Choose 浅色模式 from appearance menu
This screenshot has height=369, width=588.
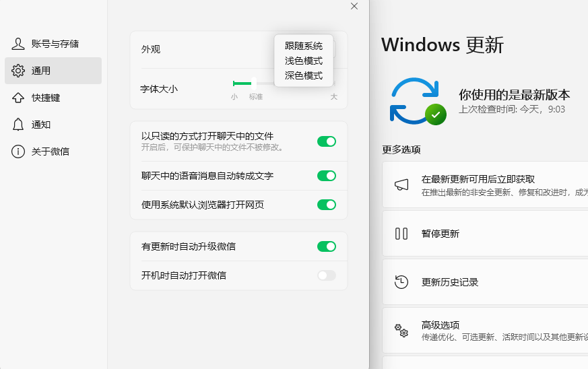pos(304,61)
